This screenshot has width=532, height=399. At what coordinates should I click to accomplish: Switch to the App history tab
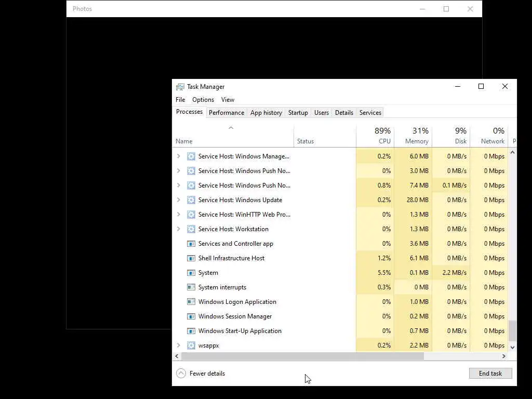(x=266, y=113)
